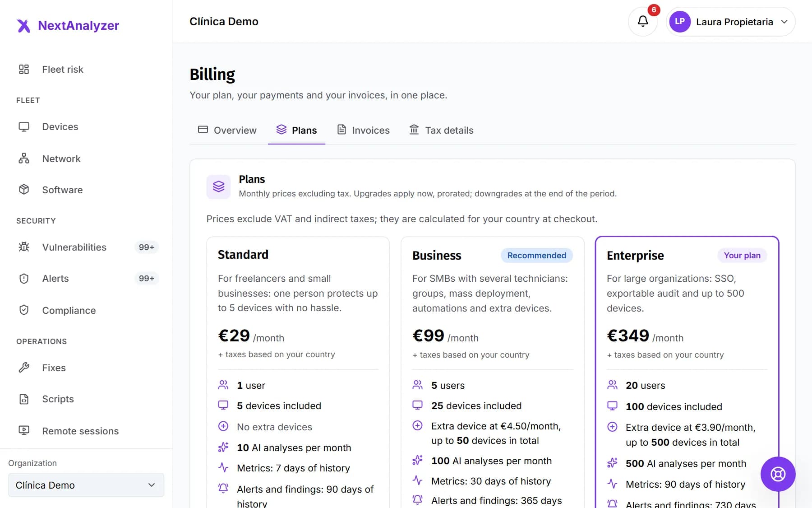812x508 pixels.
Task: Open the Tax details tab
Action: point(442,130)
